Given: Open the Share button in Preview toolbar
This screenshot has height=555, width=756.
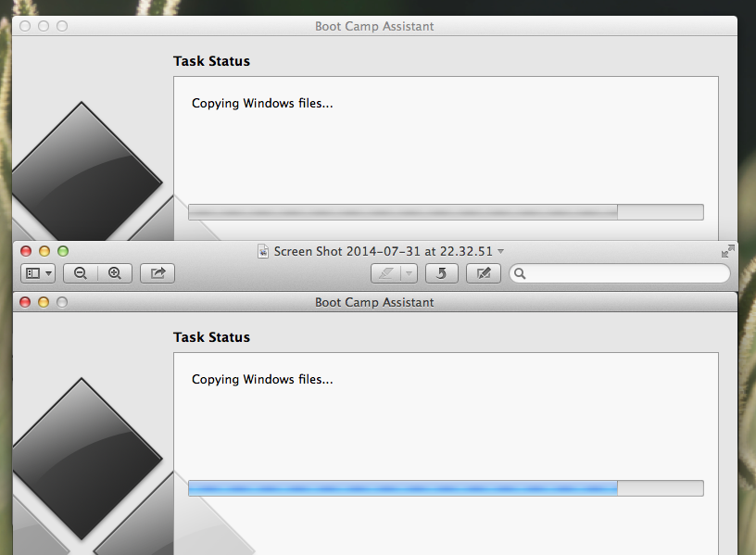Looking at the screenshot, I should [x=157, y=273].
